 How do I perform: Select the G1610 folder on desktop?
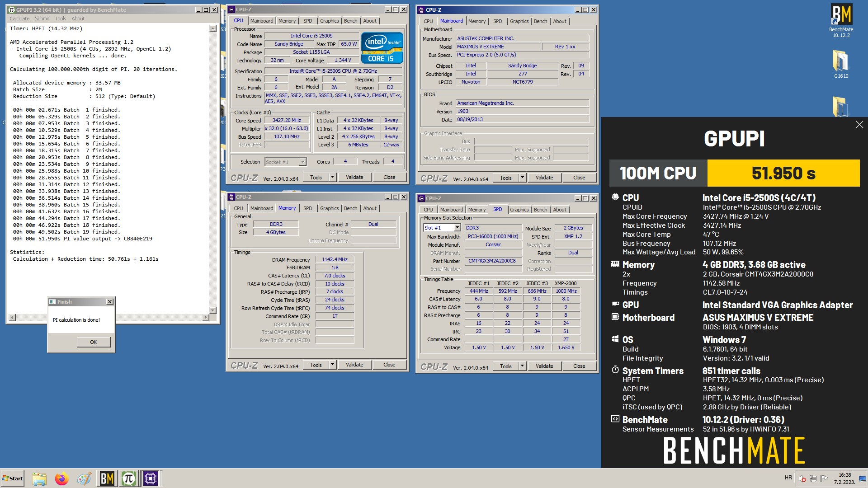841,64
